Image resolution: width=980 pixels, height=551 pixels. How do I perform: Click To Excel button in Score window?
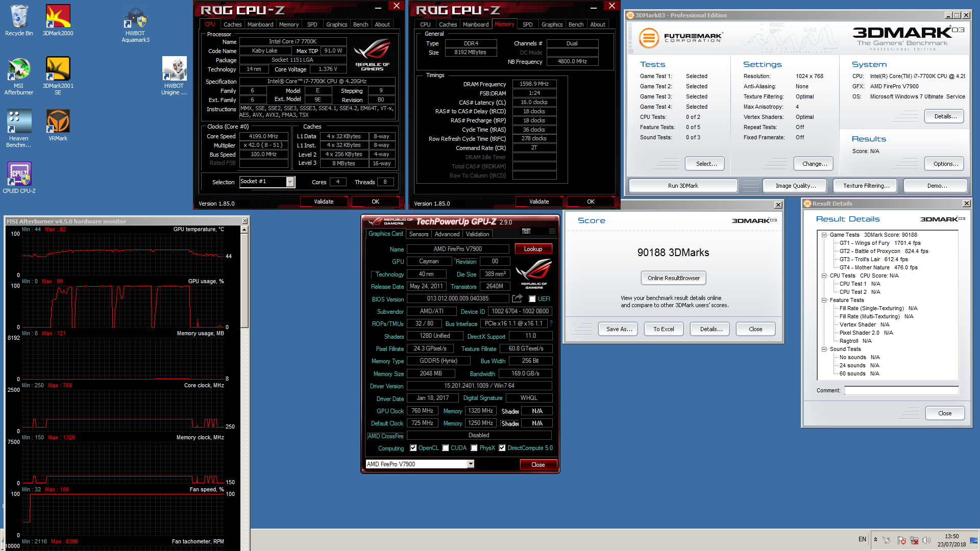pos(664,329)
